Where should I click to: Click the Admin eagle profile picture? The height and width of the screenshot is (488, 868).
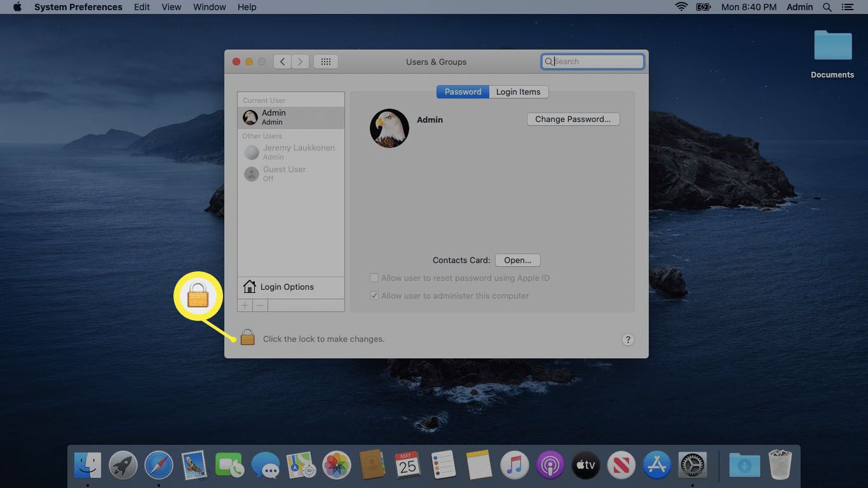[390, 128]
